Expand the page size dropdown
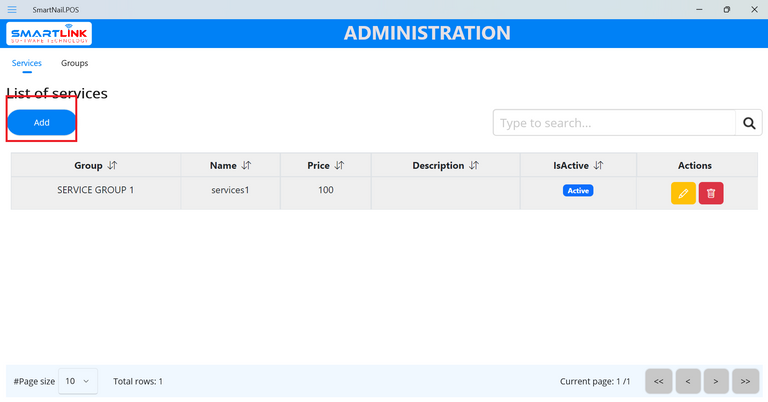Image resolution: width=768 pixels, height=402 pixels. pos(78,381)
